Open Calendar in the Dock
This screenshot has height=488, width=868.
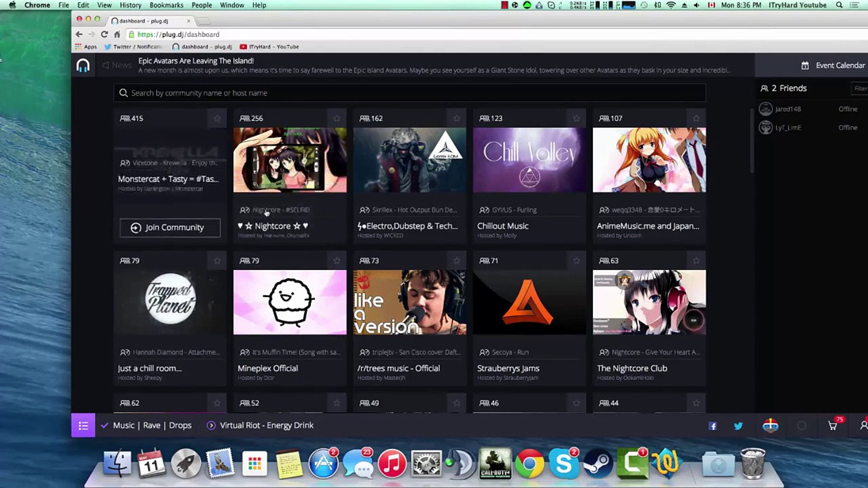click(x=151, y=464)
